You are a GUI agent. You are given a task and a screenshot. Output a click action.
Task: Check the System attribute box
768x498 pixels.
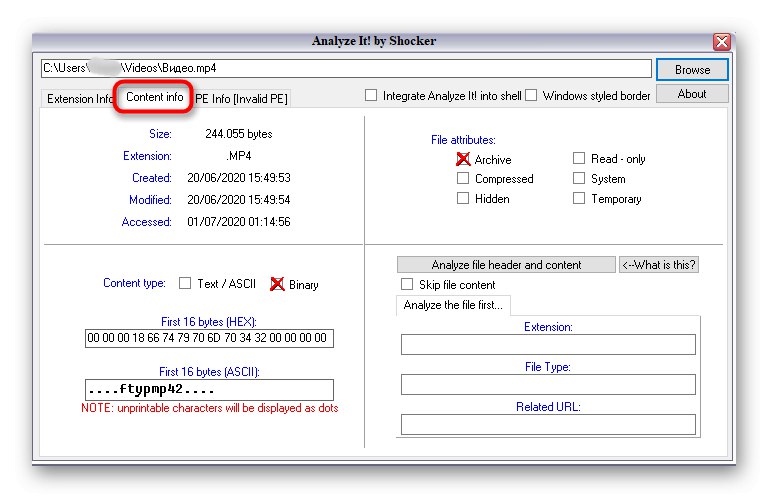tap(579, 178)
